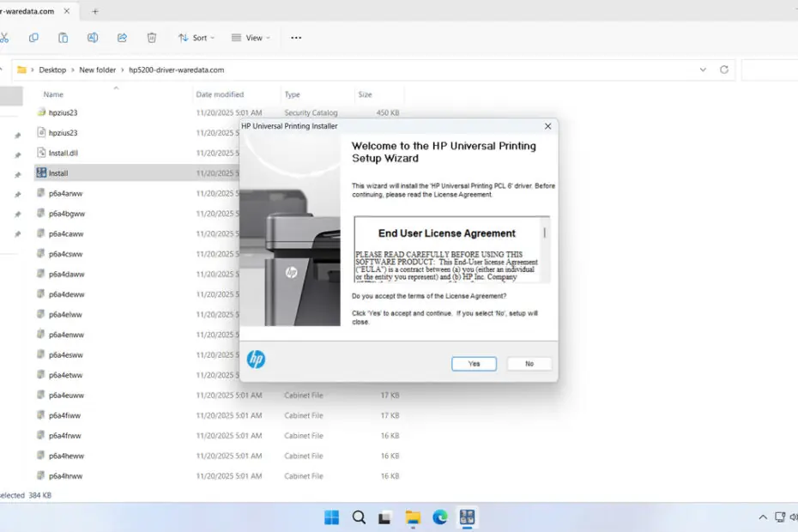Viewport: 798px width, 532px height.
Task: Open the See more ellipsis menu
Action: pyautogui.click(x=296, y=38)
